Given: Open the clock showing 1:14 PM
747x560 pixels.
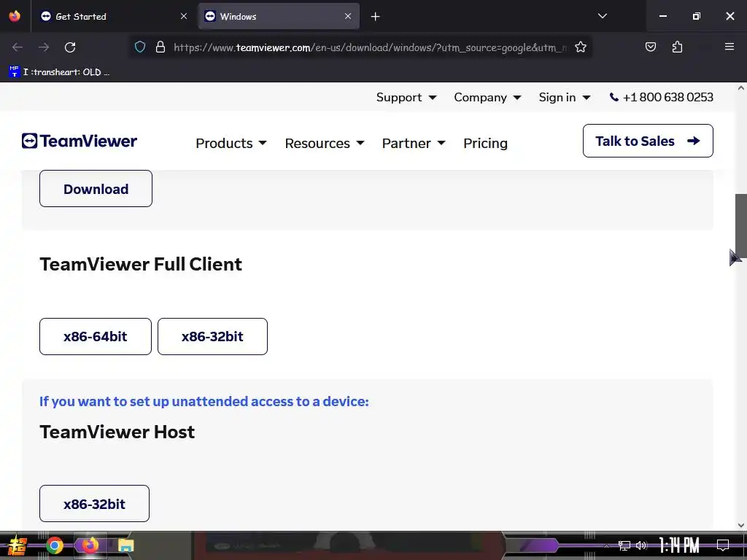Looking at the screenshot, I should tap(679, 545).
